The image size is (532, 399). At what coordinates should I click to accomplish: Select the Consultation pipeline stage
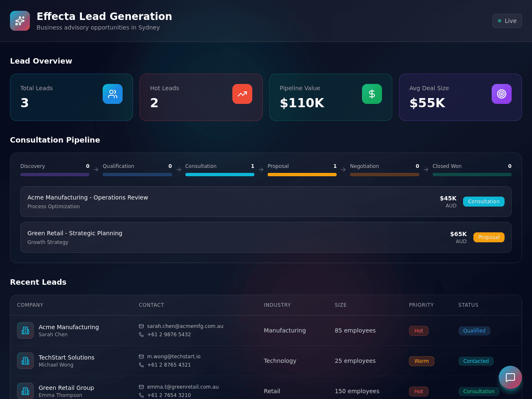click(220, 170)
